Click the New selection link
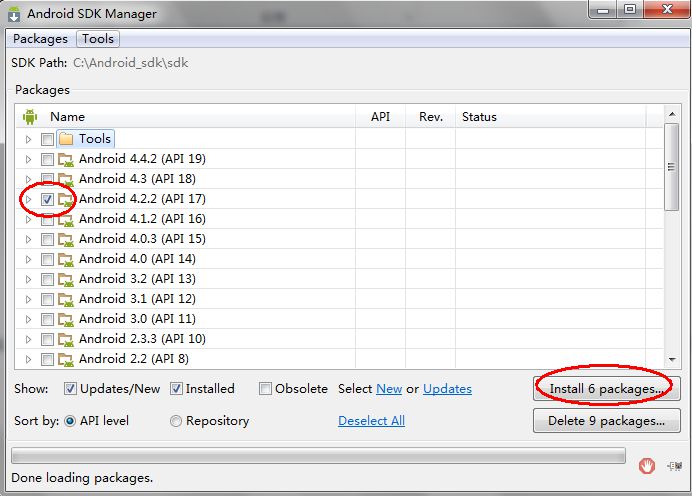The image size is (692, 496). point(389,389)
